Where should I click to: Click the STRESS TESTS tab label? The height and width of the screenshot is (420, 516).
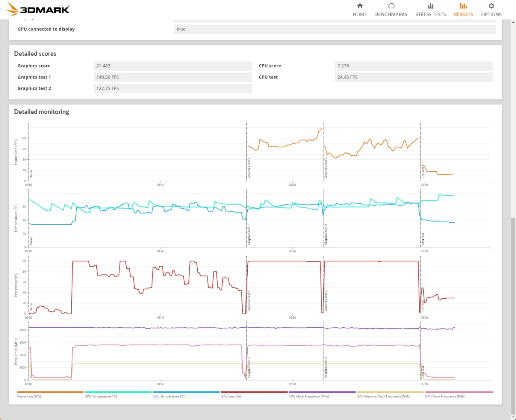(x=431, y=14)
